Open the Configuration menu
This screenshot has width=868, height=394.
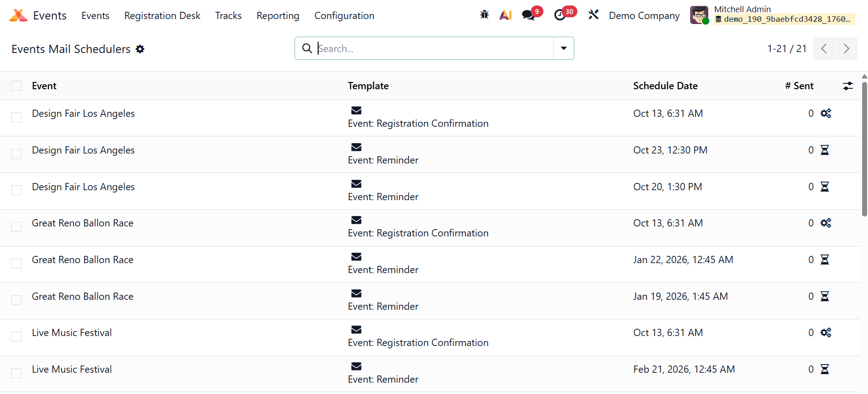pyautogui.click(x=344, y=15)
